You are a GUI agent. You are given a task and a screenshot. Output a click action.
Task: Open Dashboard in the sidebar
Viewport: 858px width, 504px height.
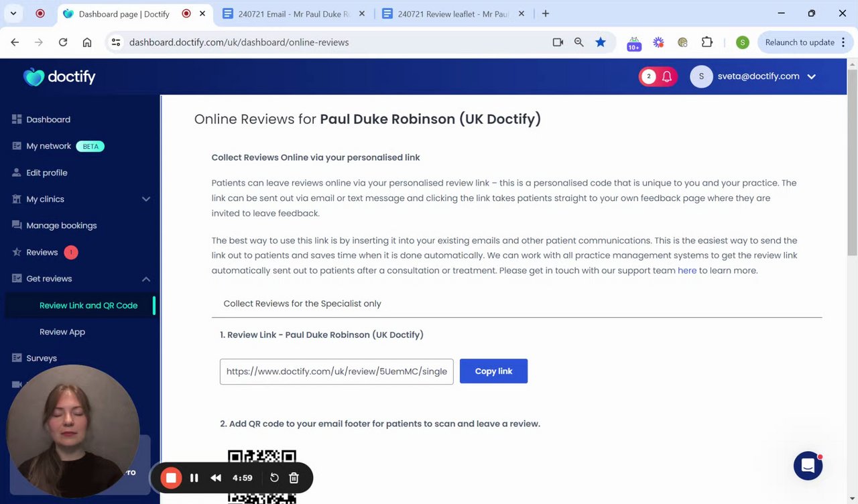[48, 119]
